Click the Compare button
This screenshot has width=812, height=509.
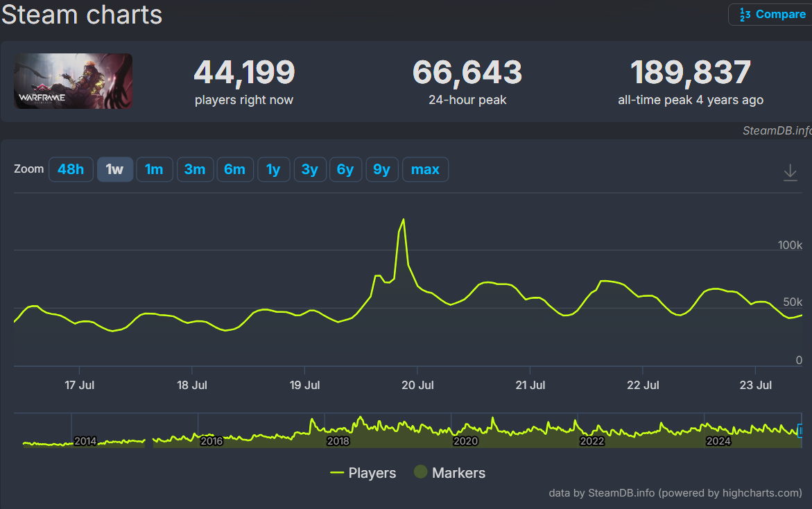pos(770,15)
